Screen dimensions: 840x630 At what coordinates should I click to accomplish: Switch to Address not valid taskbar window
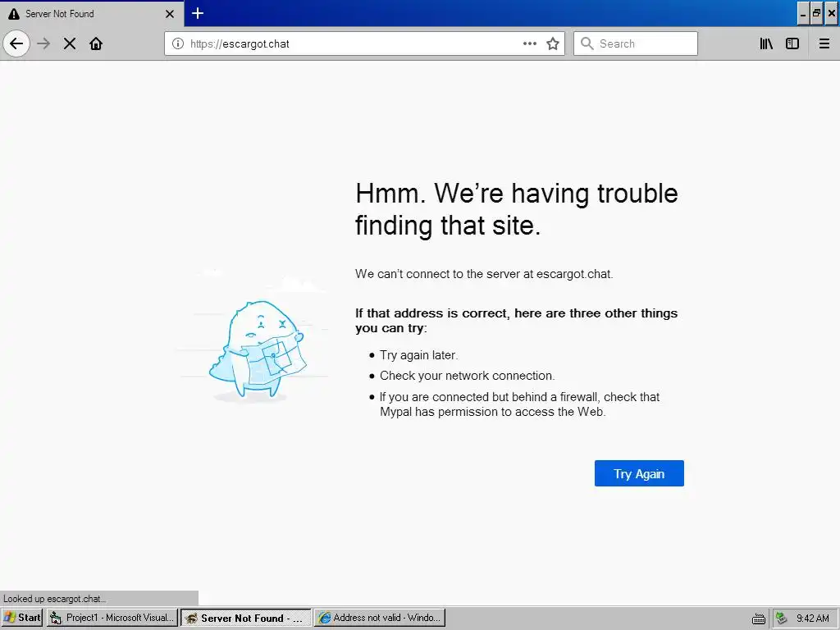(380, 618)
